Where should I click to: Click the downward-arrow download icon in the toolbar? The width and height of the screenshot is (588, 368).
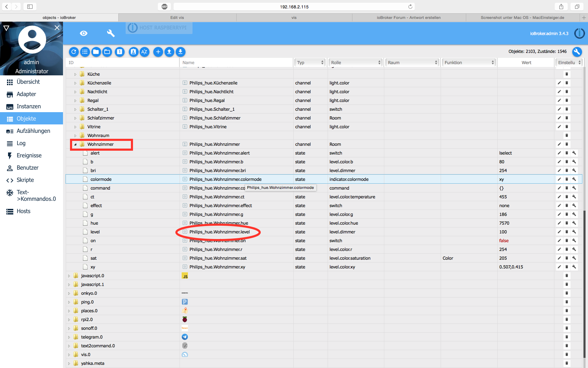click(181, 52)
